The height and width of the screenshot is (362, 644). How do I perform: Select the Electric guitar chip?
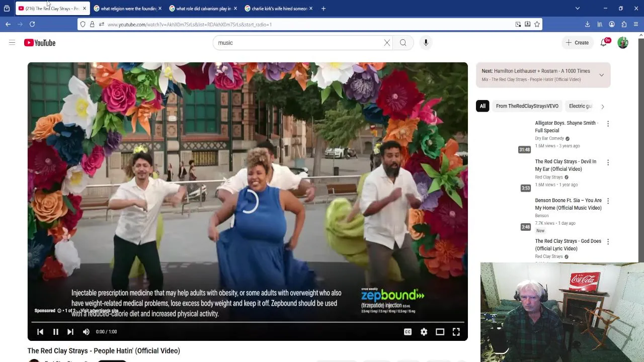581,106
